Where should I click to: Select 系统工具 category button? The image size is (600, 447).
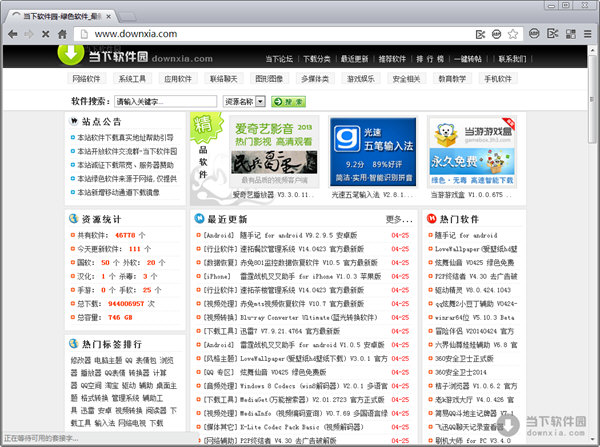(132, 79)
